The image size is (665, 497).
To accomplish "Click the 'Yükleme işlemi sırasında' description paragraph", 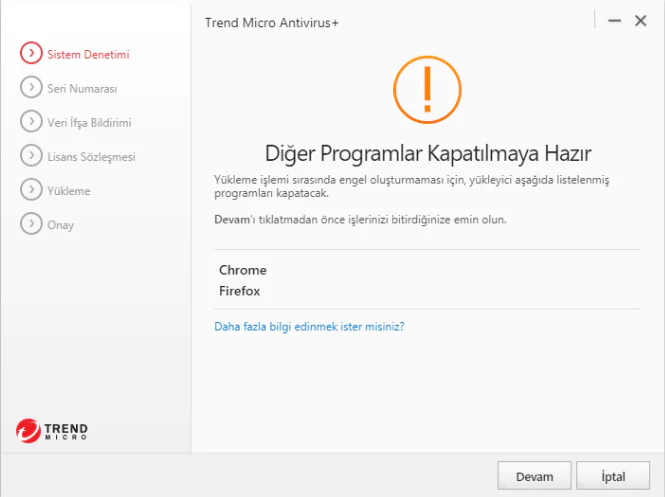I will pos(411,186).
